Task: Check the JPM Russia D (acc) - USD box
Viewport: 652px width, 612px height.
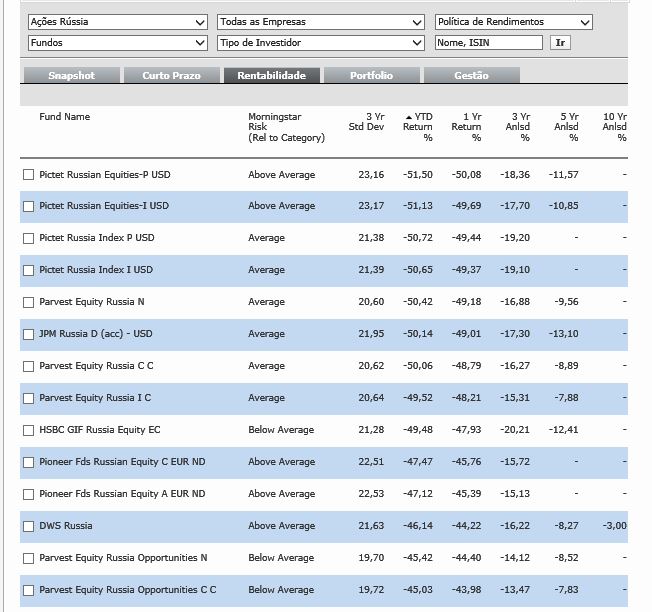Action: (28, 334)
